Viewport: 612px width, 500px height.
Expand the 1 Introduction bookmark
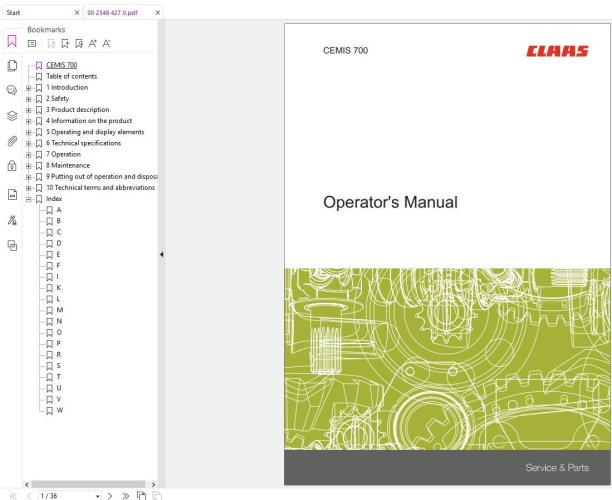[x=28, y=88]
